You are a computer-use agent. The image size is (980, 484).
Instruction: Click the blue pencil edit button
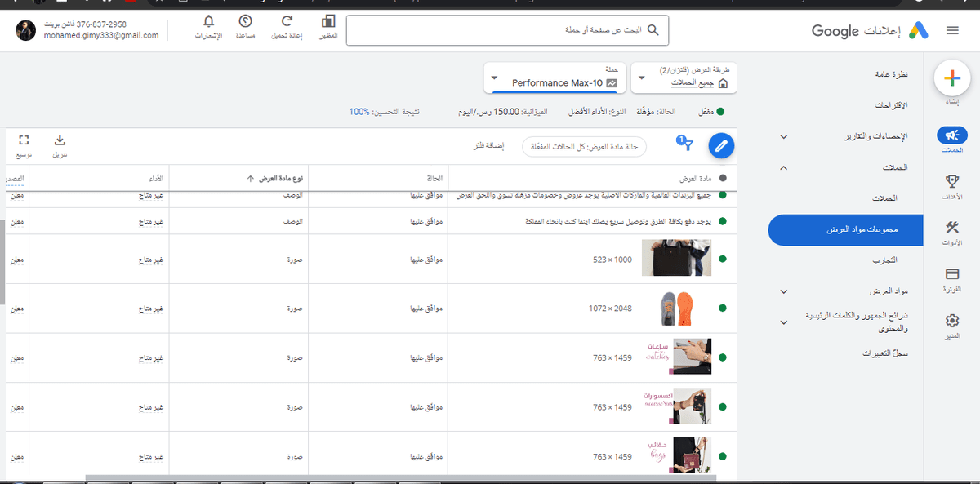tap(720, 146)
